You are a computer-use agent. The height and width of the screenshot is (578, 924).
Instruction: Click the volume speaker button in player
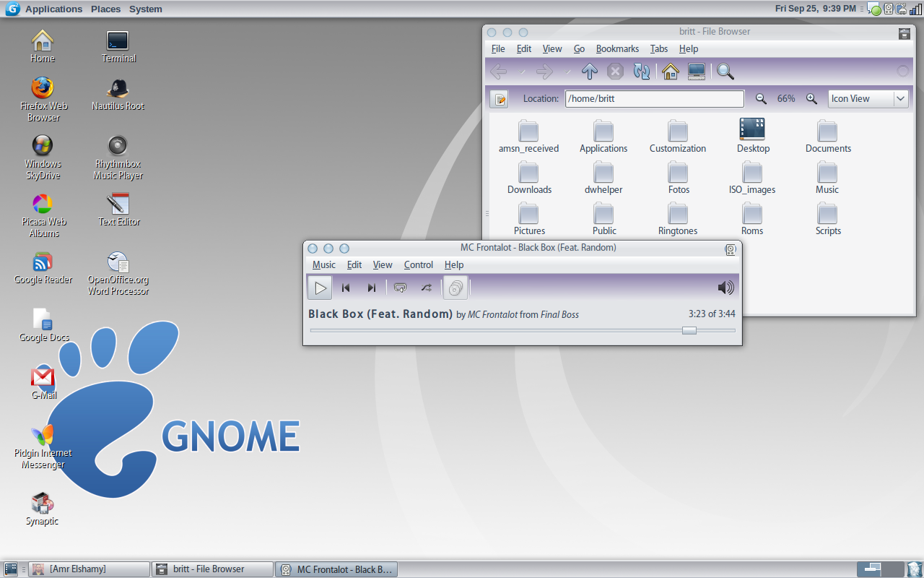click(725, 288)
